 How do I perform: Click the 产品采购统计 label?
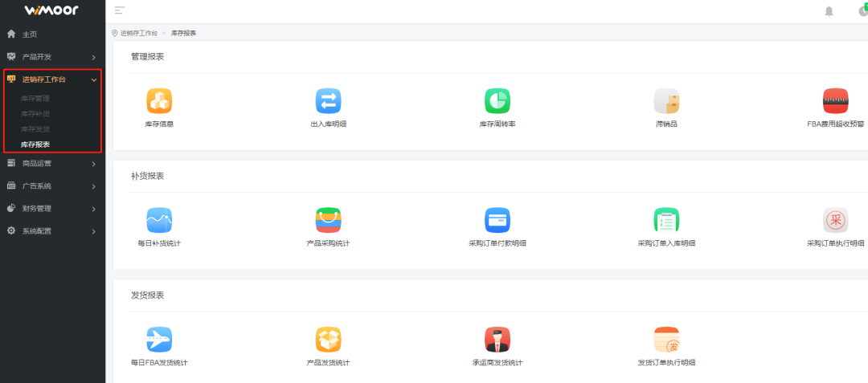point(329,243)
